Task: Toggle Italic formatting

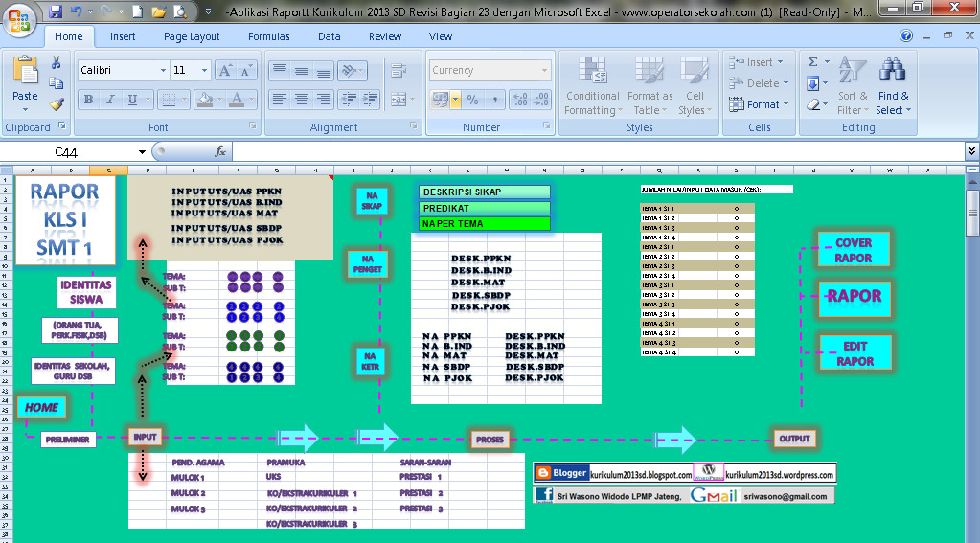Action: click(x=110, y=99)
